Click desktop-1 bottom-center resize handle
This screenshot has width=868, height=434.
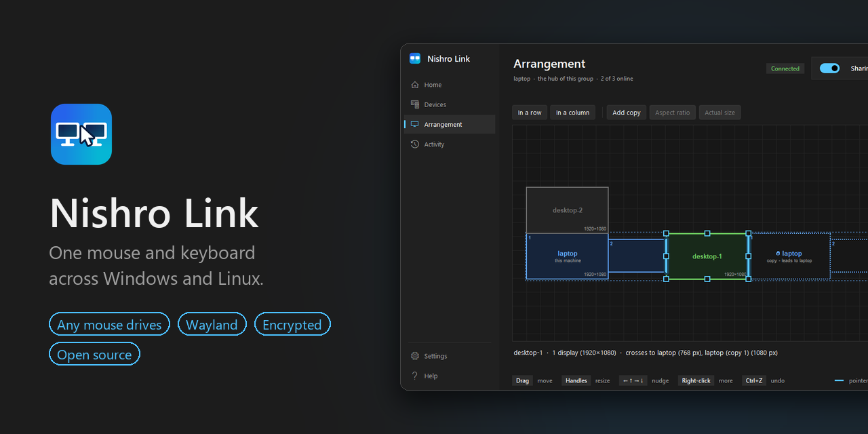[x=707, y=279]
